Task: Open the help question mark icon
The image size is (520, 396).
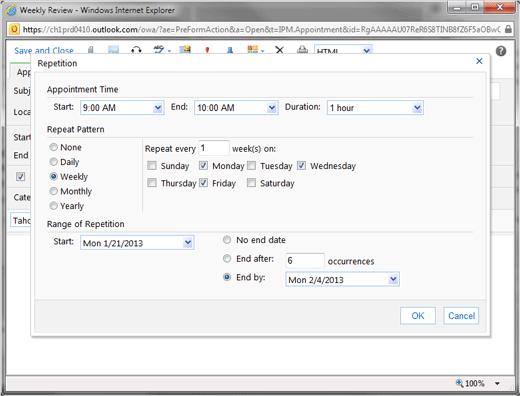Action: coord(501,51)
